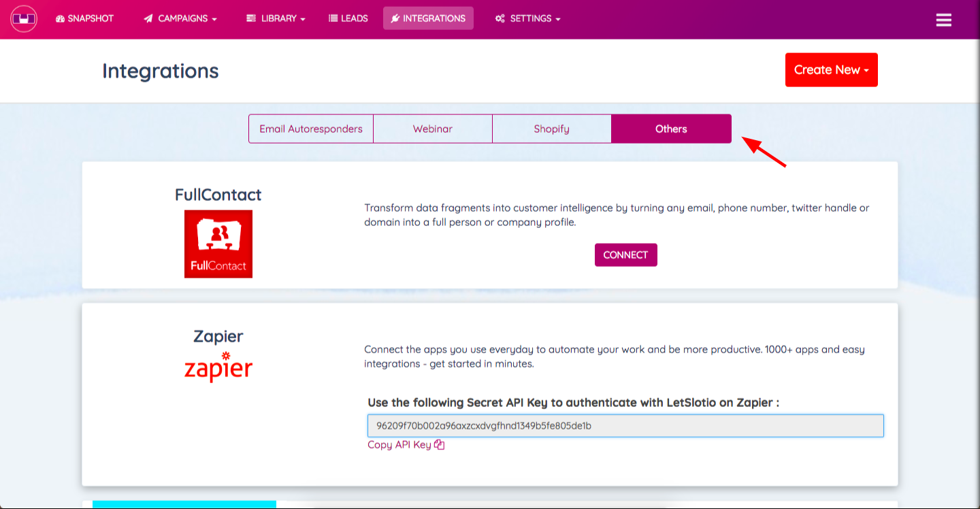Expand the Campaigns dropdown menu
Viewport: 980px width, 509px height.
(180, 18)
